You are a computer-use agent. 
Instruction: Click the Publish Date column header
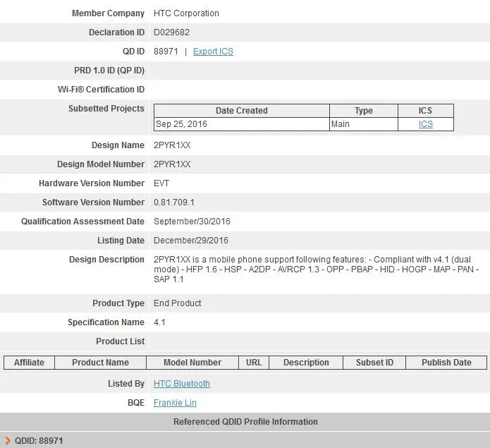coord(446,363)
